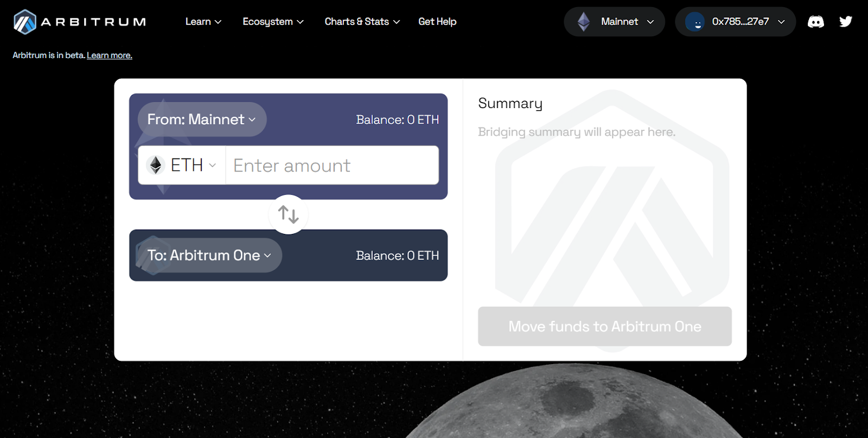Click the Arbitrum logo icon
The height and width of the screenshot is (438, 868).
coord(25,22)
